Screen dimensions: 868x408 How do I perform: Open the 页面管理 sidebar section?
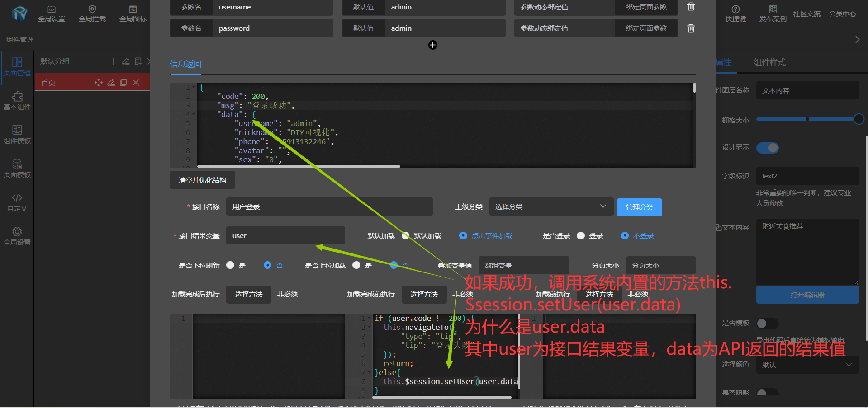[x=17, y=67]
